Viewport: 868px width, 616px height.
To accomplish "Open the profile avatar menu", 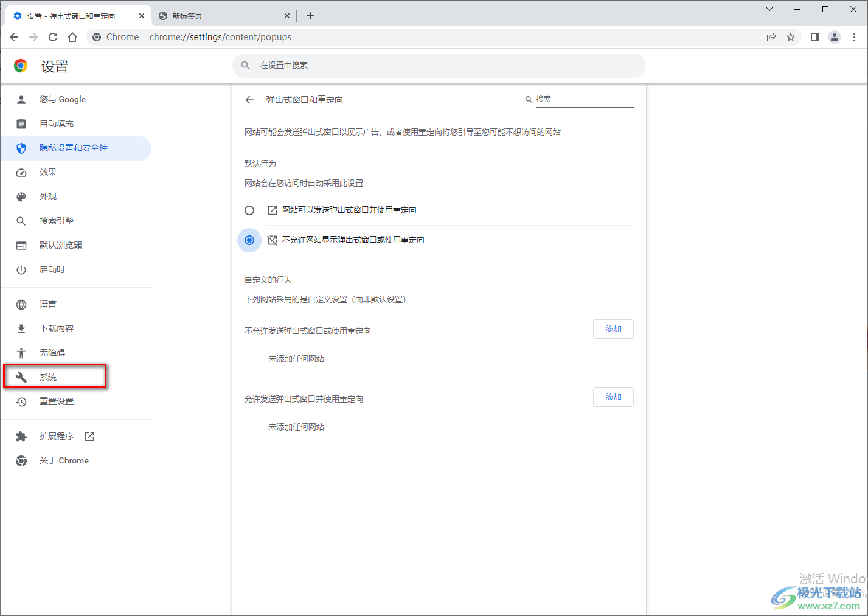I will [835, 37].
